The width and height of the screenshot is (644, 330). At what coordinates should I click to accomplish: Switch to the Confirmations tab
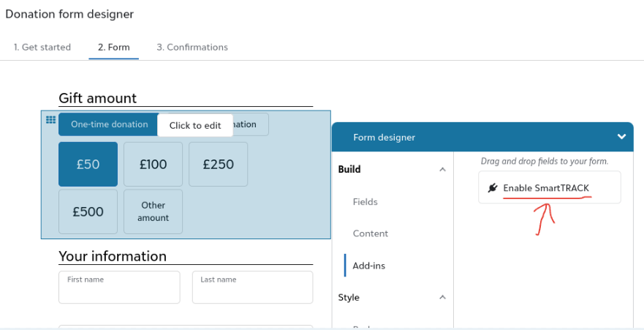(x=192, y=48)
